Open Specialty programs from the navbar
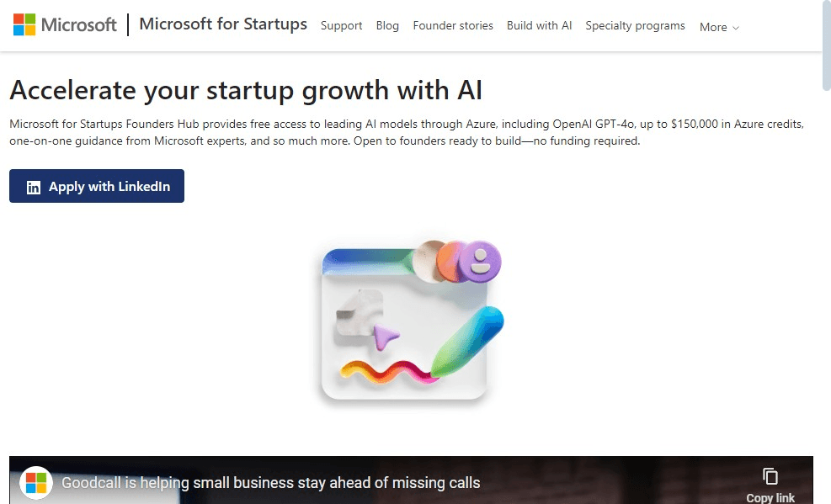 pos(635,26)
